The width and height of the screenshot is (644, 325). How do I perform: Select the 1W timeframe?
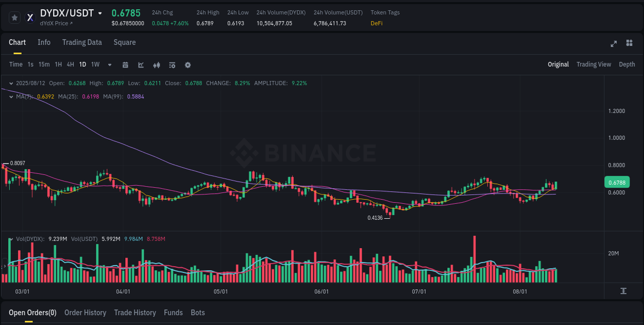[95, 64]
